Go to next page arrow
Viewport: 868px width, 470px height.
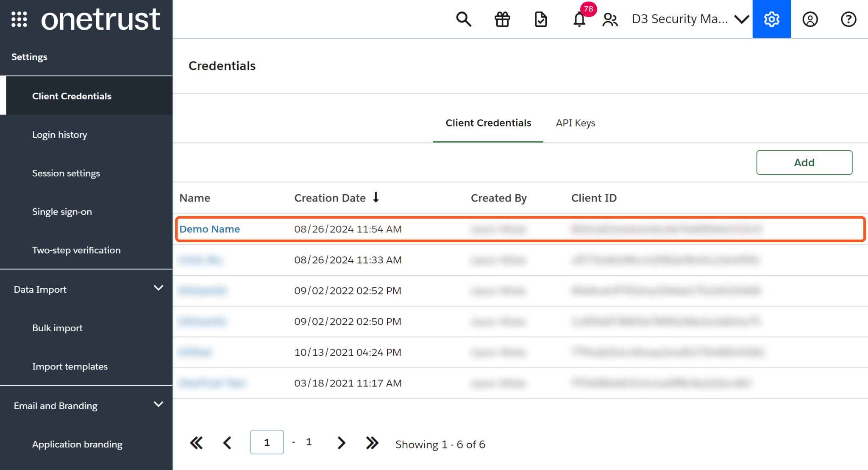[341, 443]
